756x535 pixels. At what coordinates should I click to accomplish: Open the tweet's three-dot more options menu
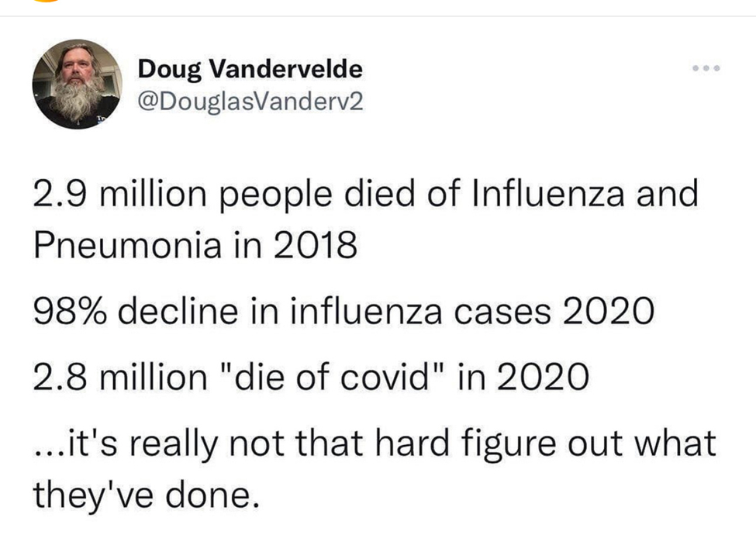pos(706,68)
